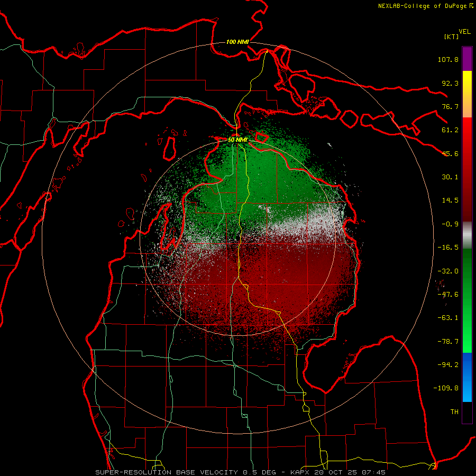Screen dimensions: 476x476
Task: Pick the gray near-zero segment of the color bar
Action: click(x=467, y=235)
